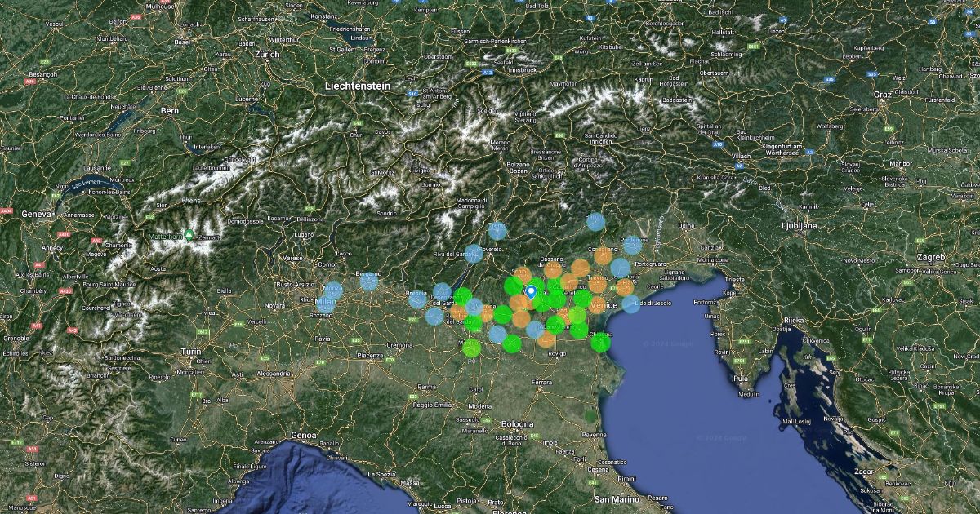The image size is (980, 514).
Task: Click the blue marker at Lido di Jesolo
Action: (x=631, y=304)
